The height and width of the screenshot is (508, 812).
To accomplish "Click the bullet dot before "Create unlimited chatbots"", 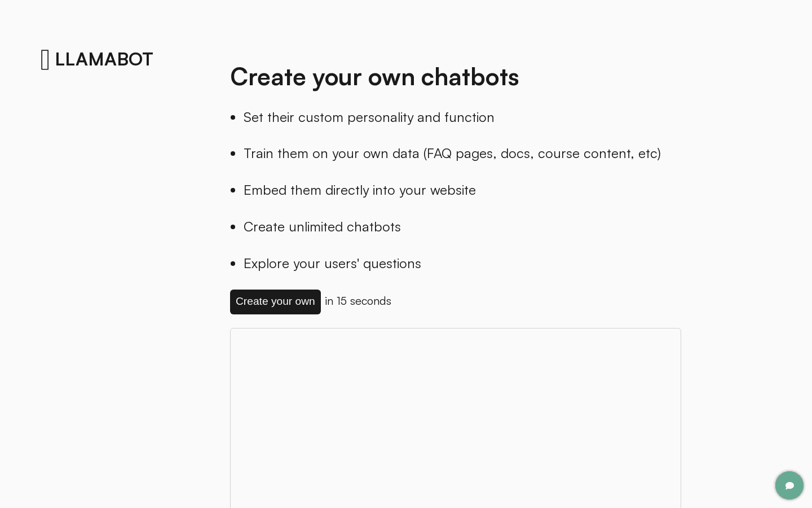I will tap(233, 227).
